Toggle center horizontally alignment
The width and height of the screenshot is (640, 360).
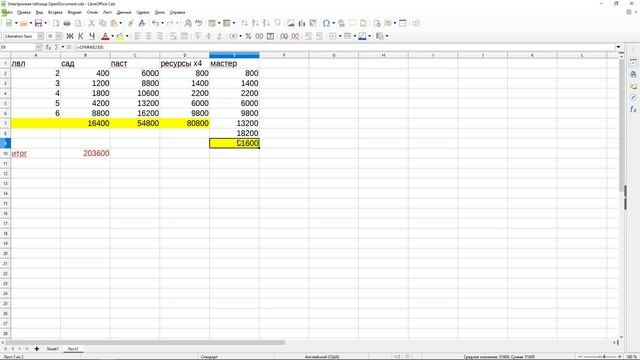coord(149,36)
